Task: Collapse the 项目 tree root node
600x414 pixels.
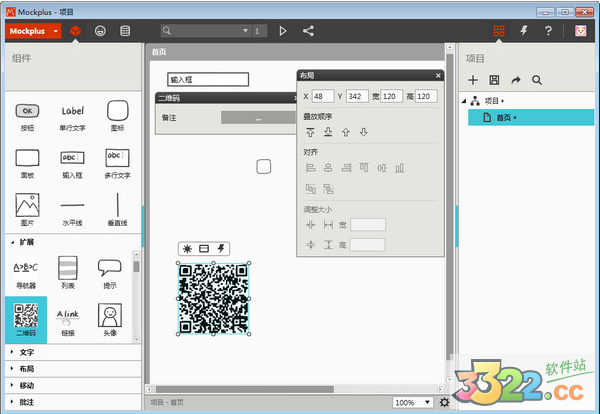Action: 463,101
